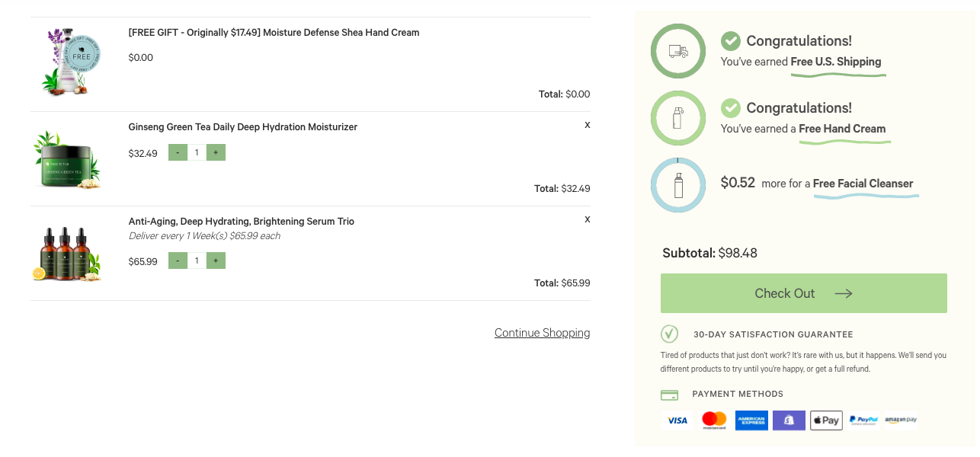The height and width of the screenshot is (457, 980).
Task: Click quantity field for Serum Trio
Action: coord(197,260)
